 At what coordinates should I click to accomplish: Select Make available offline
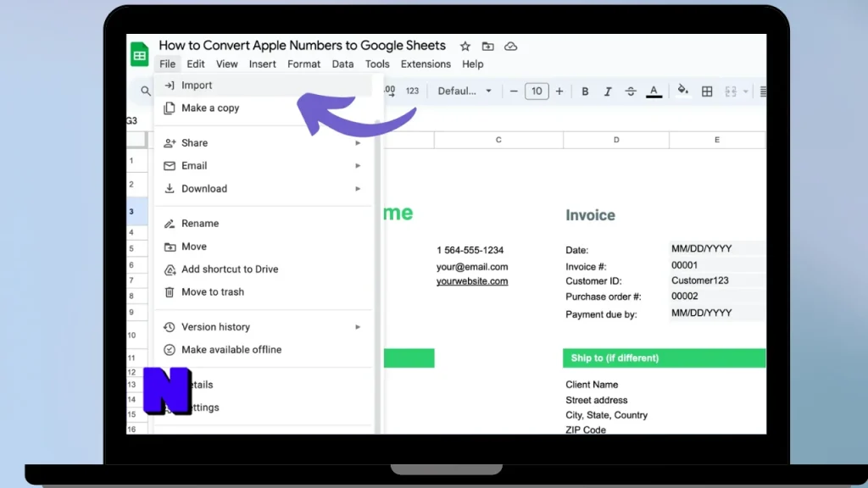pos(264,350)
